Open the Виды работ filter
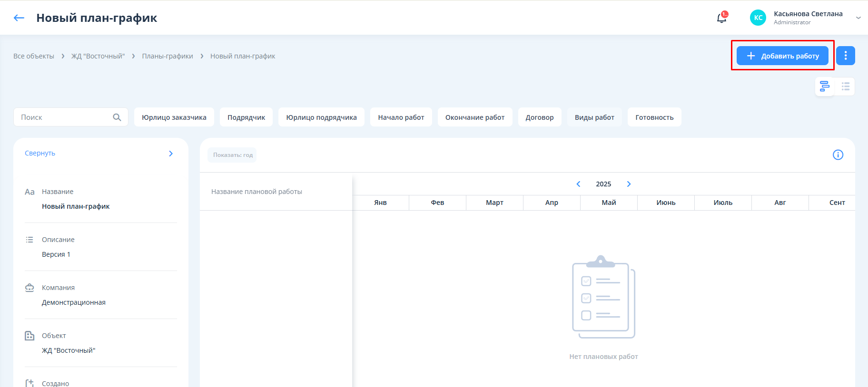Screen dimensions: 868x387 pos(594,117)
